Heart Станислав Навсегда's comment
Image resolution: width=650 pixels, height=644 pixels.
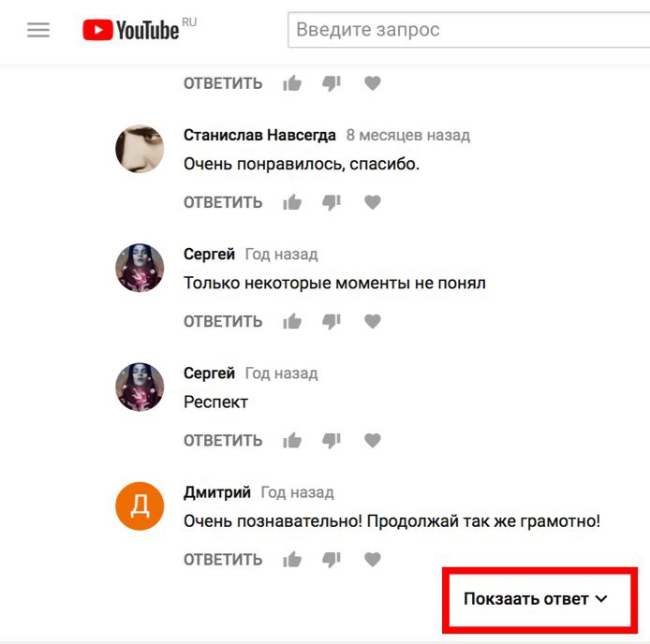pos(372,202)
